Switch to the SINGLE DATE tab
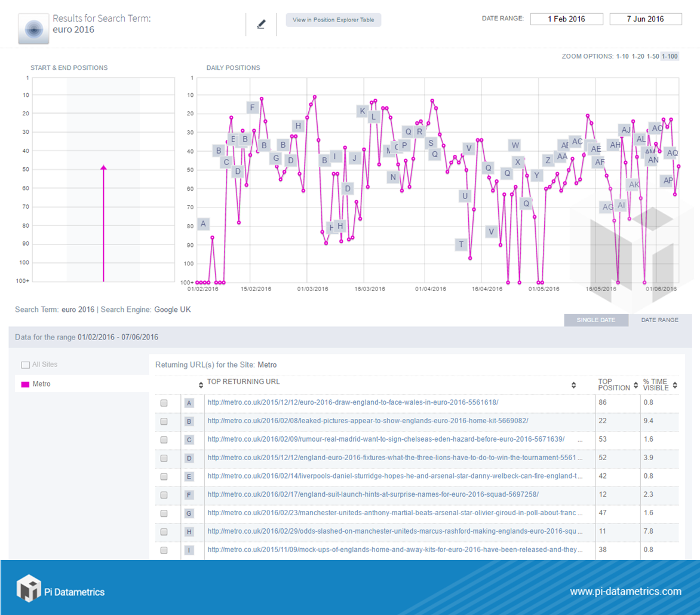Viewport: 700px width, 615px height. [x=596, y=320]
